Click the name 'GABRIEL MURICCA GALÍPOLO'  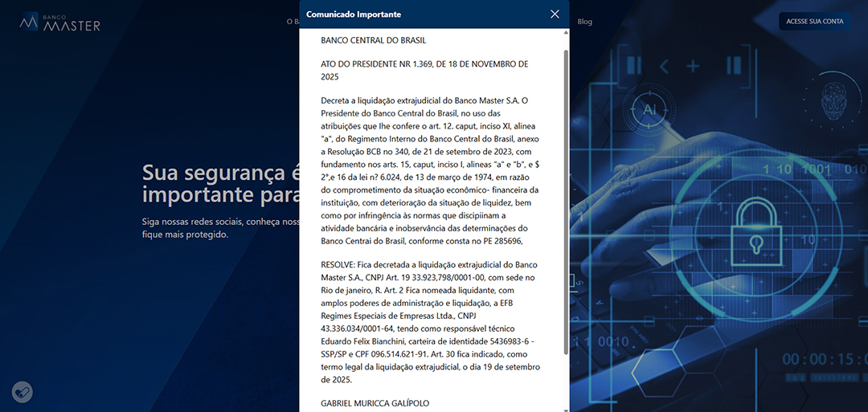coord(375,403)
